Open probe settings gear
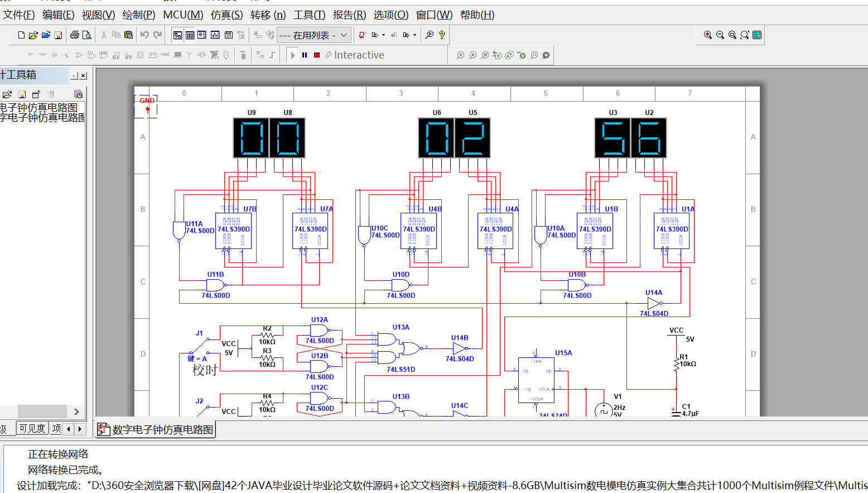The height and width of the screenshot is (493, 868). [x=546, y=55]
